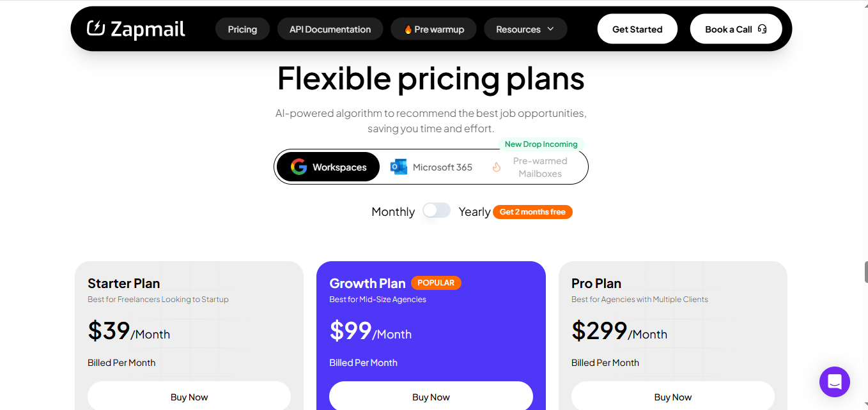Click the headset icon on Book a Call

(x=762, y=29)
